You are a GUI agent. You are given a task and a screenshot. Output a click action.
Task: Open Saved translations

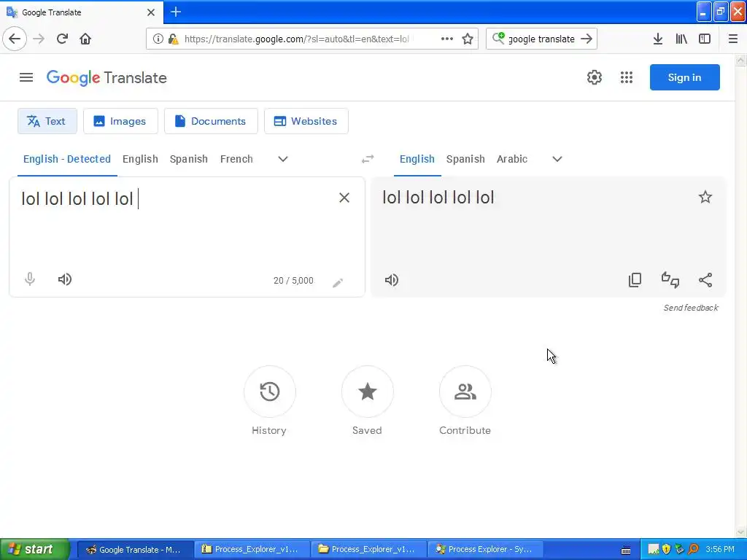(368, 392)
